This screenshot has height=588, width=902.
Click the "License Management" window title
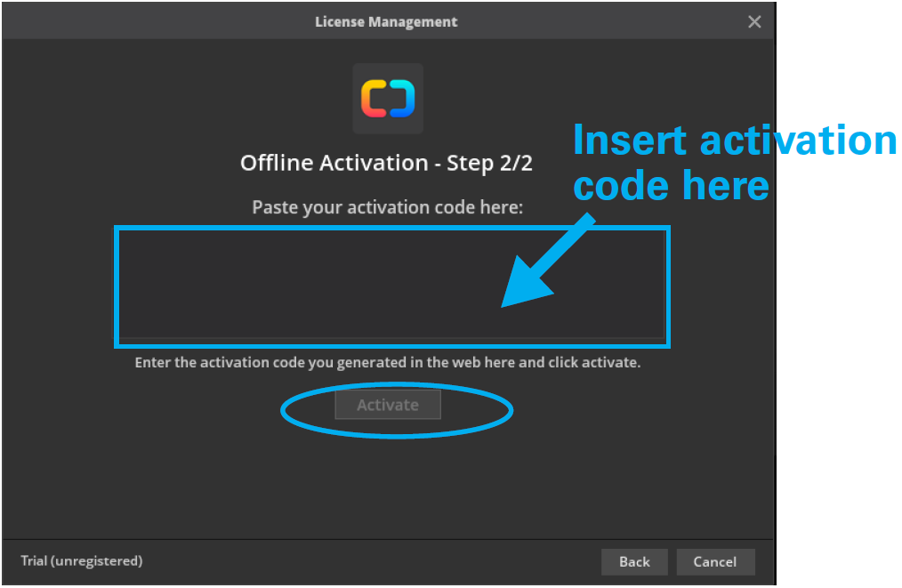[x=386, y=21]
